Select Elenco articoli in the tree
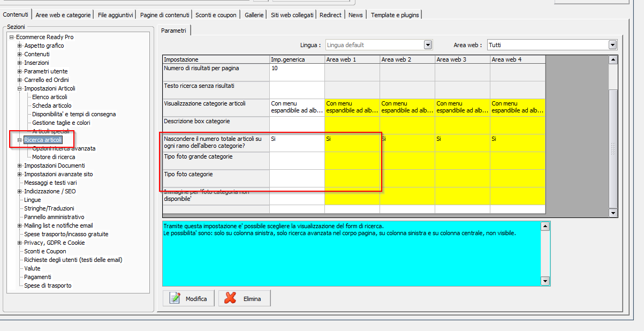 pos(50,97)
